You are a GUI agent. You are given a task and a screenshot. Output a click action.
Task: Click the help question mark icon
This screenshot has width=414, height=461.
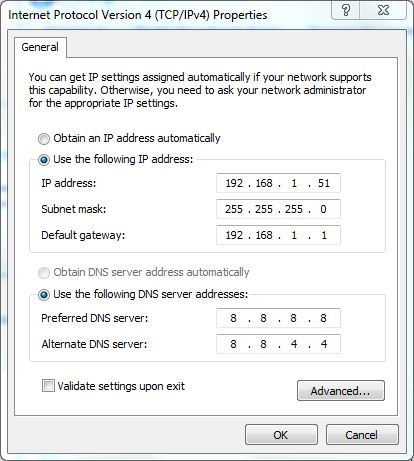tap(346, 10)
